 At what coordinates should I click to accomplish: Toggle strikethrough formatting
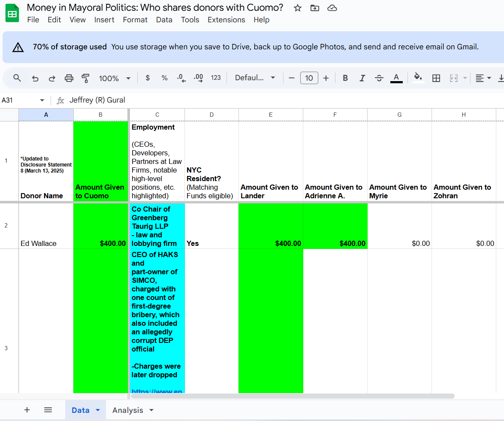[x=379, y=78]
